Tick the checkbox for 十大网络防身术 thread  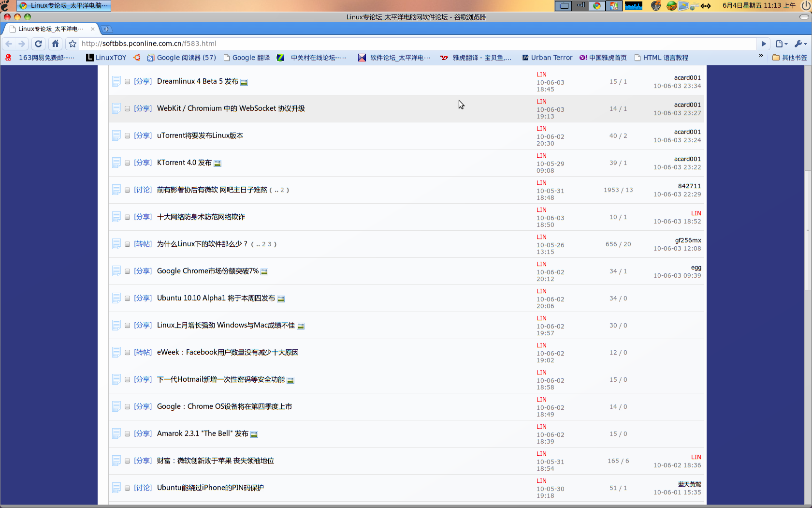coord(128,217)
